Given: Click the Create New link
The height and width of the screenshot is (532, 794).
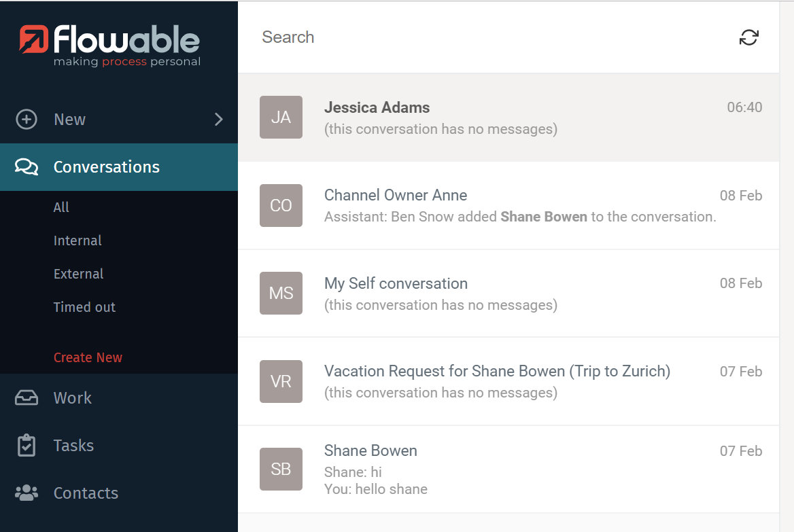Looking at the screenshot, I should tap(88, 357).
